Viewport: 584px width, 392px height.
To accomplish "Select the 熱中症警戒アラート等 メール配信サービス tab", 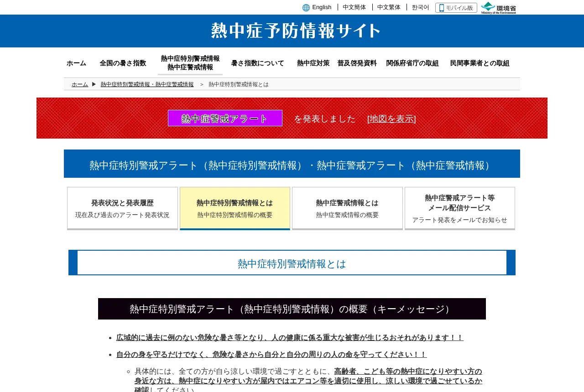I will (x=460, y=208).
